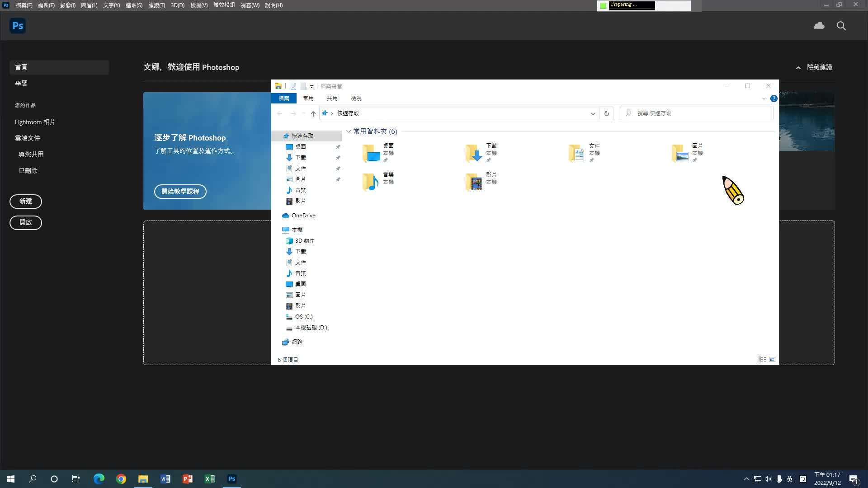Image resolution: width=868 pixels, height=488 pixels.
Task: Open the 常用 tab in Explorer ribbon
Action: coord(308,99)
